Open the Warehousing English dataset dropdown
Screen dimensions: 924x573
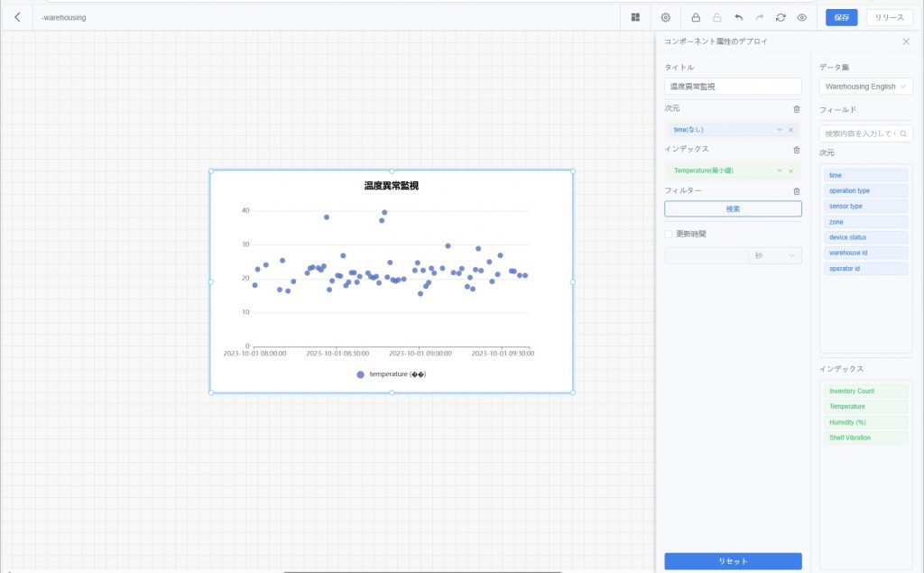pos(866,87)
